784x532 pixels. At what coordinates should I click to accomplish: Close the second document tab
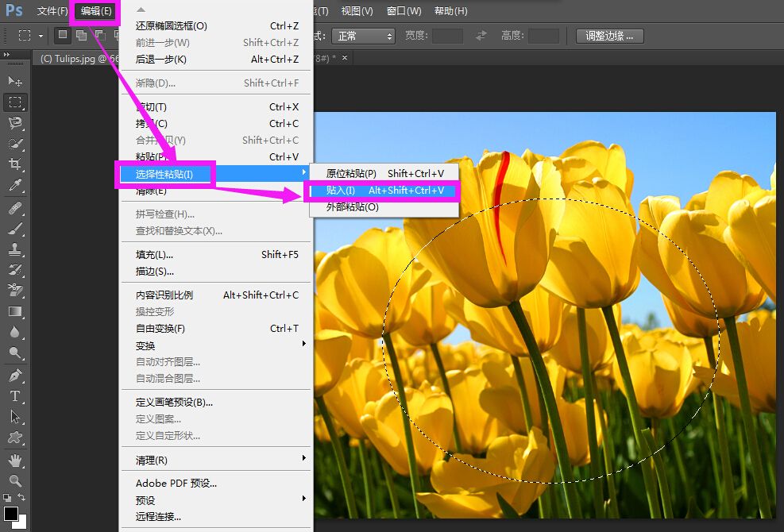[x=345, y=58]
